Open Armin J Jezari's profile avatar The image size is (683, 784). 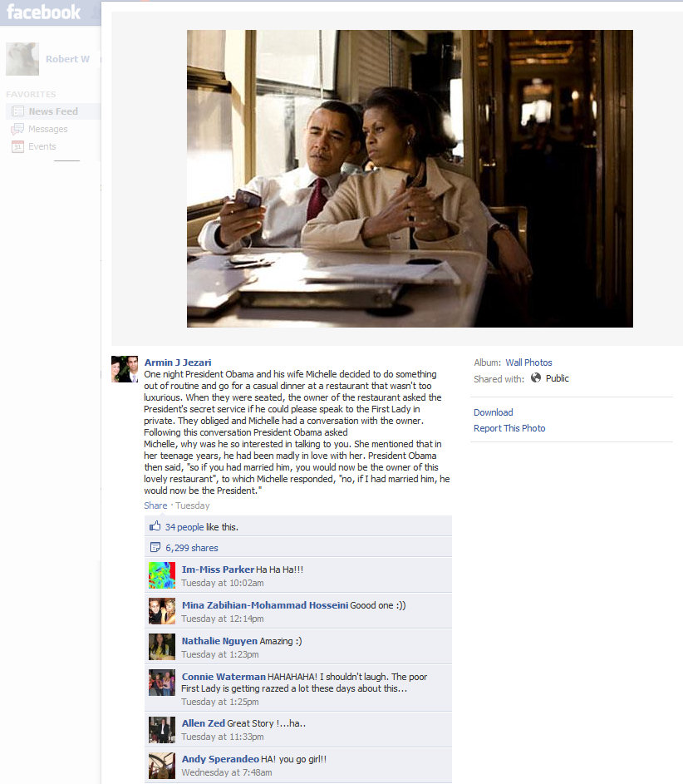coord(125,369)
